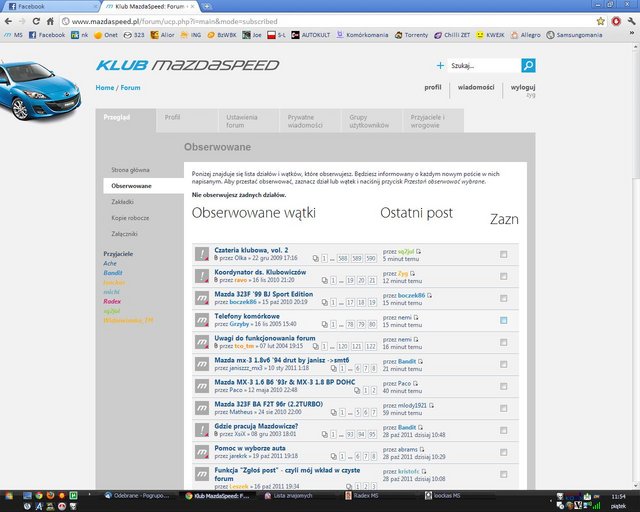Image resolution: width=640 pixels, height=512 pixels.
Task: Expand the bookmarks overflow chevron
Action: coord(632,33)
